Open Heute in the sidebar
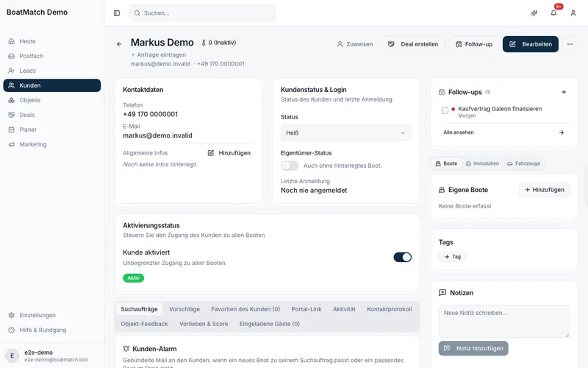 point(52,41)
